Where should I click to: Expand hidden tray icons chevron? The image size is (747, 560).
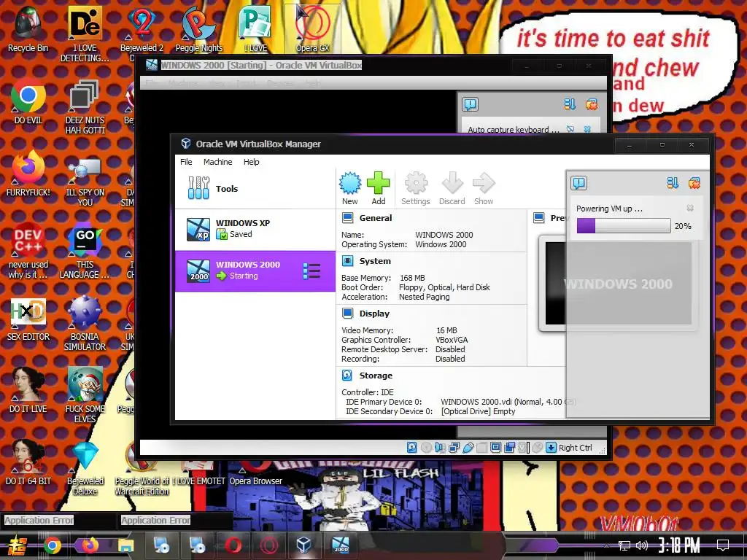pyautogui.click(x=606, y=545)
